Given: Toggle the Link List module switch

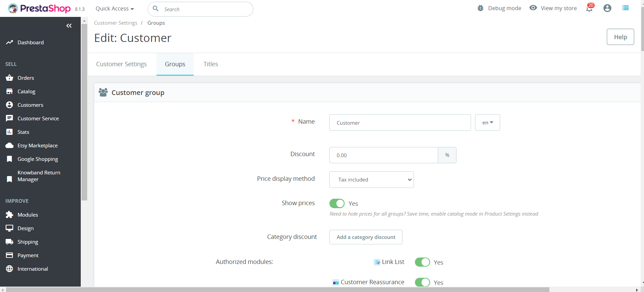Looking at the screenshot, I should click(422, 262).
